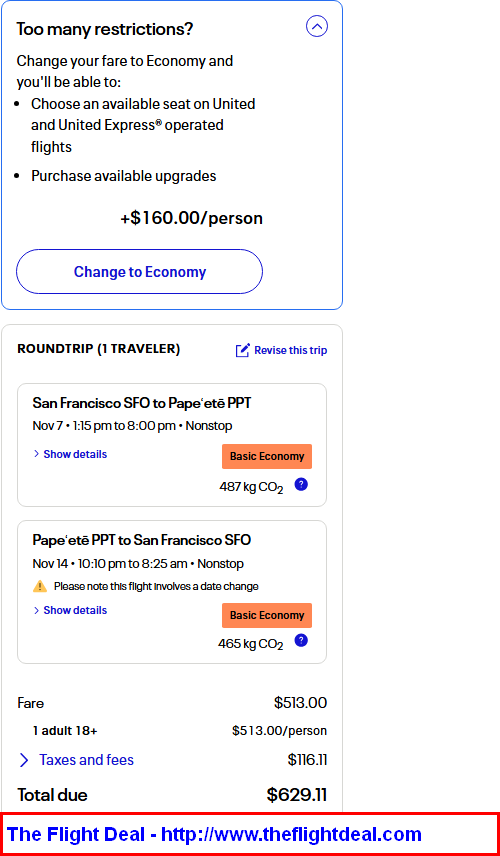Open the Revise this trip link text
The image size is (500, 856).
291,350
